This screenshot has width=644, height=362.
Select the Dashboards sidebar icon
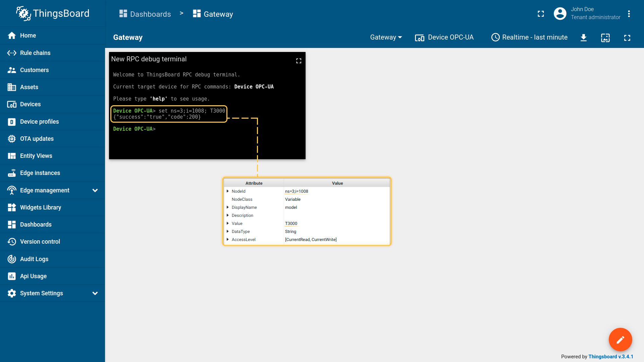pyautogui.click(x=12, y=225)
